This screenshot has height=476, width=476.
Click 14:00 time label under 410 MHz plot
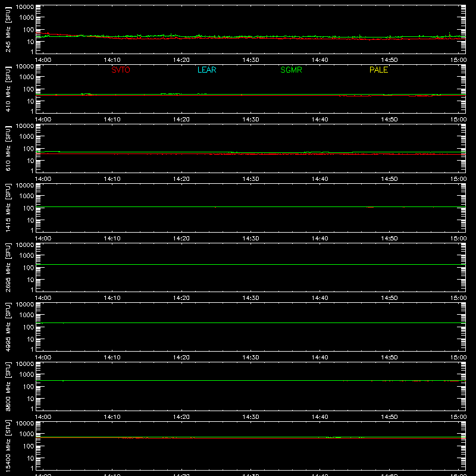click(x=43, y=120)
